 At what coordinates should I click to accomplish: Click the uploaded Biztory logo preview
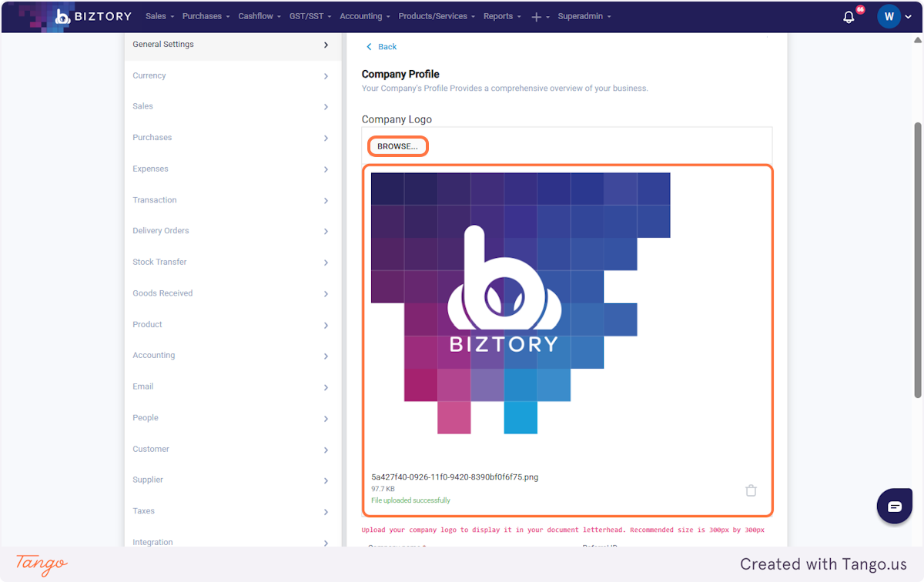tap(521, 303)
